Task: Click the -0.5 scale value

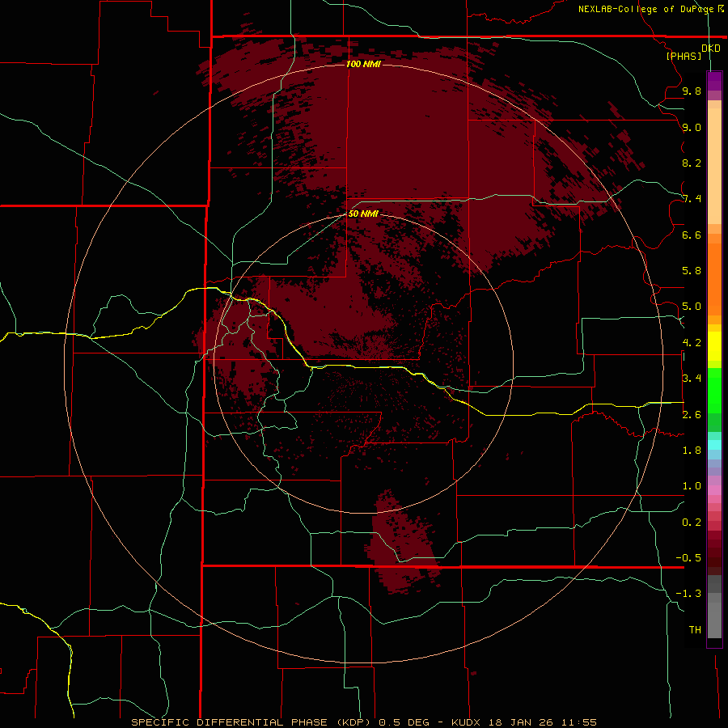Action: click(688, 558)
